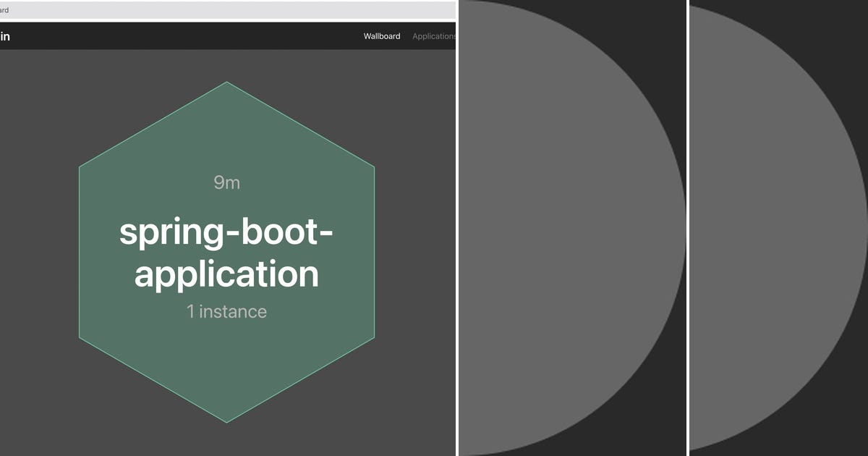This screenshot has width=868, height=456.
Task: Open the Spring Boot Admin home logo
Action: pyautogui.click(x=4, y=35)
